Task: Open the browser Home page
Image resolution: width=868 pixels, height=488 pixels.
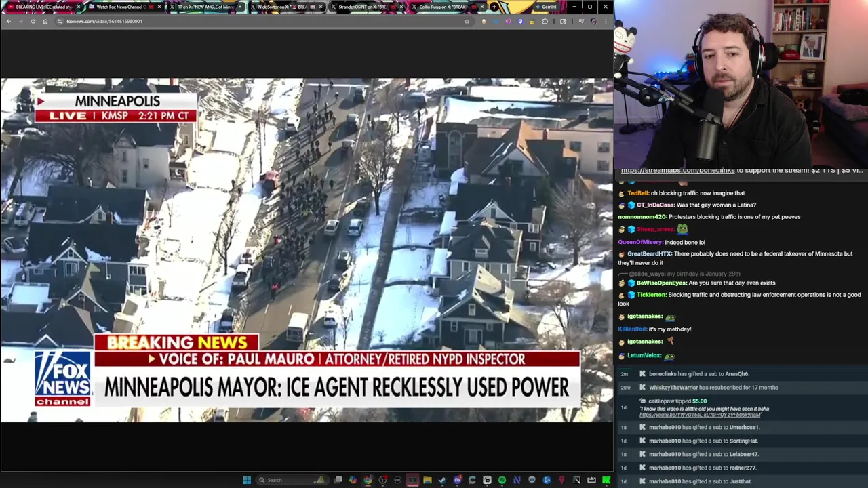Action: click(45, 21)
